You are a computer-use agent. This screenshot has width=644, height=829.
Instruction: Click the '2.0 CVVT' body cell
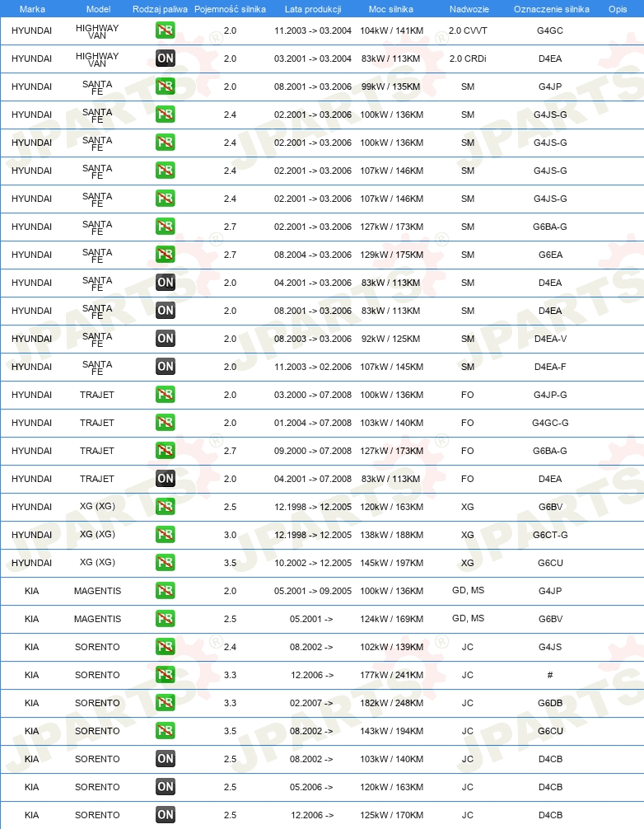468,30
